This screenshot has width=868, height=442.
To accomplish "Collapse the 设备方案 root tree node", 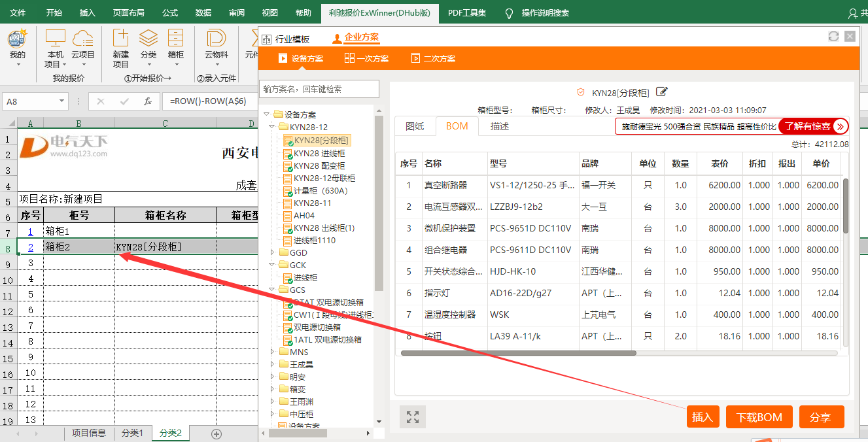I will [267, 114].
